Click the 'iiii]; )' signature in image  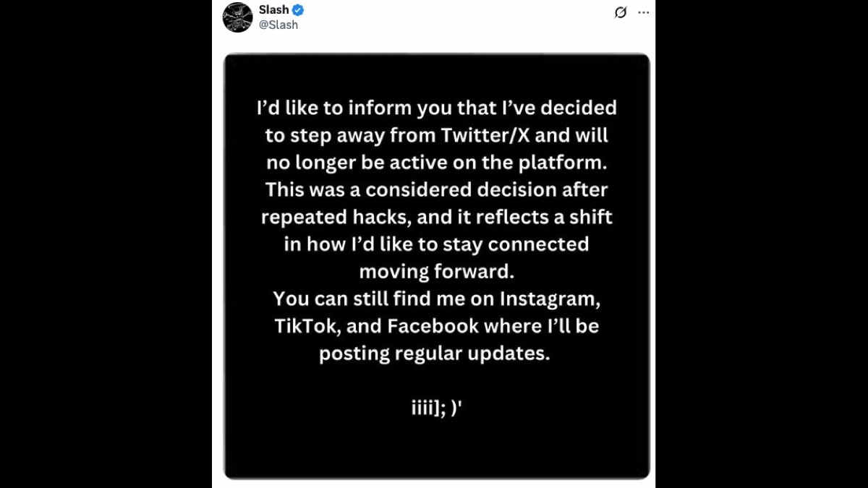[437, 408]
